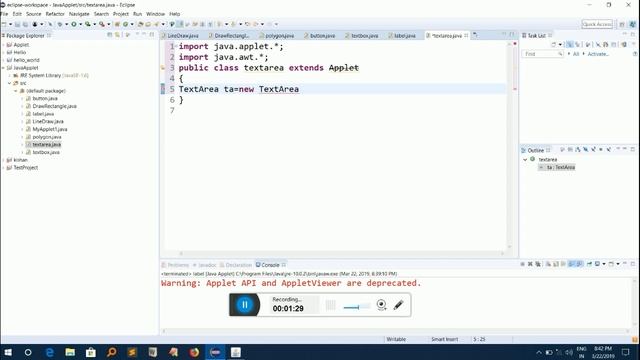The image size is (640, 360).
Task: Select the TestProject project
Action: point(26,168)
